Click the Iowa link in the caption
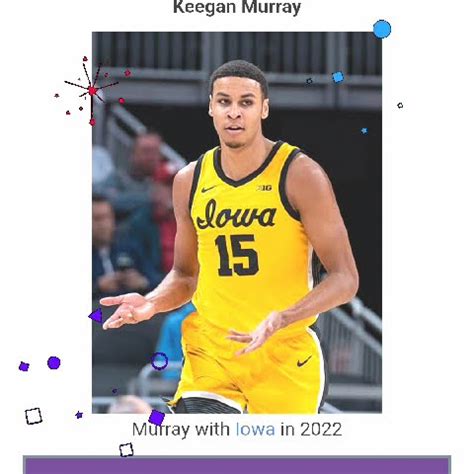This screenshot has height=474, width=474. pos(255,429)
